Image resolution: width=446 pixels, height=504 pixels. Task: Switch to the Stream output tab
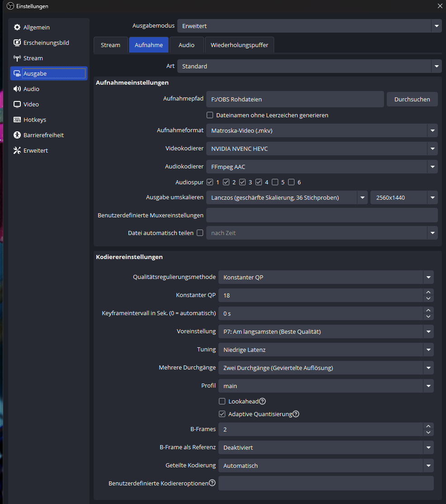[x=110, y=45]
